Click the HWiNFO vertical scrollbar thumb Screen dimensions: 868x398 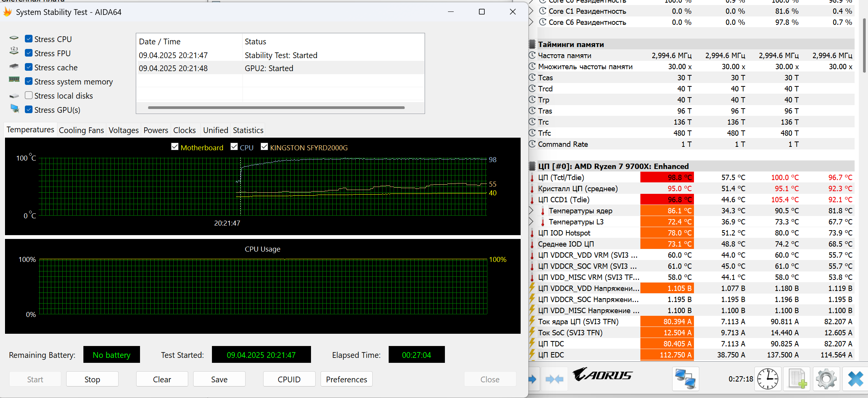[x=864, y=45]
